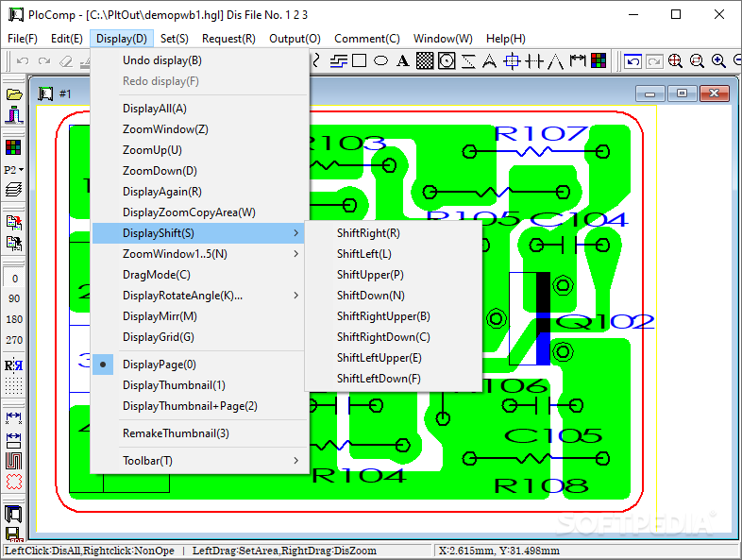Expand the Toolbar(T) submenu

pos(200,461)
